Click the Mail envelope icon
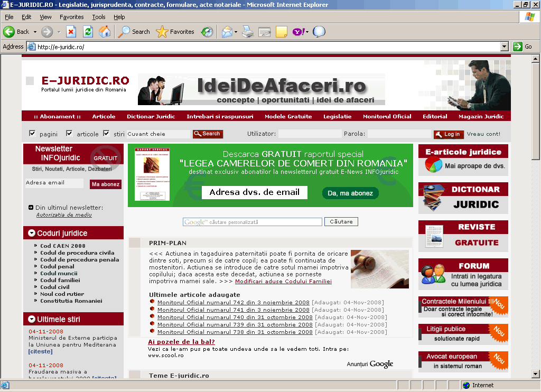541x392 pixels. (x=227, y=32)
